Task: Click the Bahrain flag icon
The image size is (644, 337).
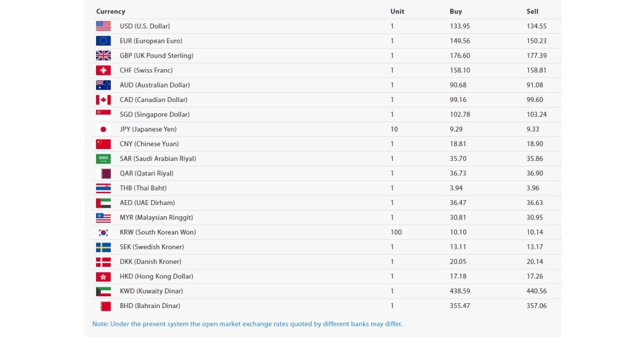Action: pyautogui.click(x=104, y=306)
